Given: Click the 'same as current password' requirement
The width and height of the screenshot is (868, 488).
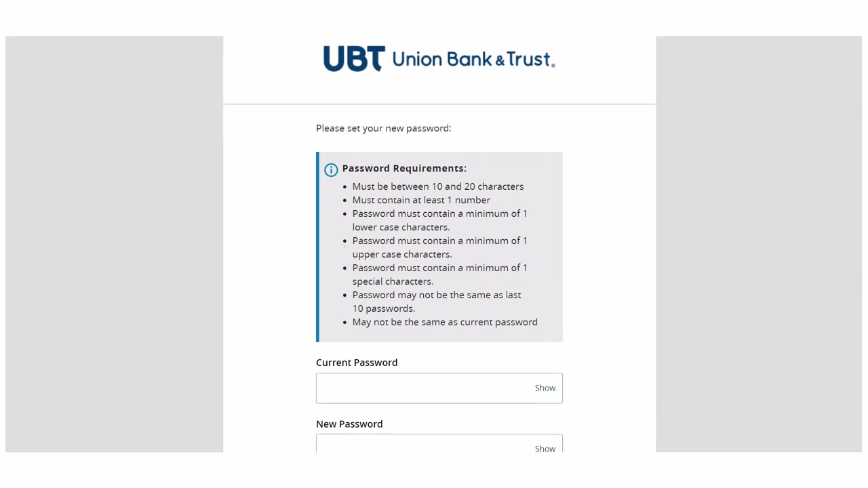Looking at the screenshot, I should point(444,322).
